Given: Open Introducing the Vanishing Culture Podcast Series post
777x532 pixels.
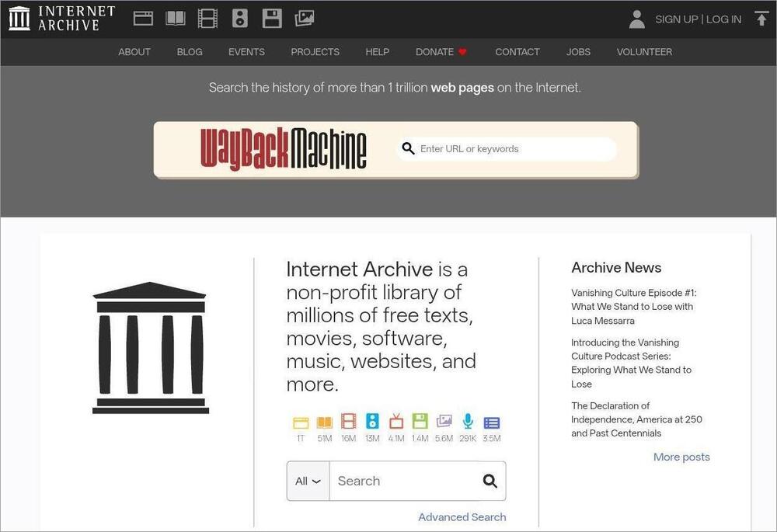Looking at the screenshot, I should [631, 363].
